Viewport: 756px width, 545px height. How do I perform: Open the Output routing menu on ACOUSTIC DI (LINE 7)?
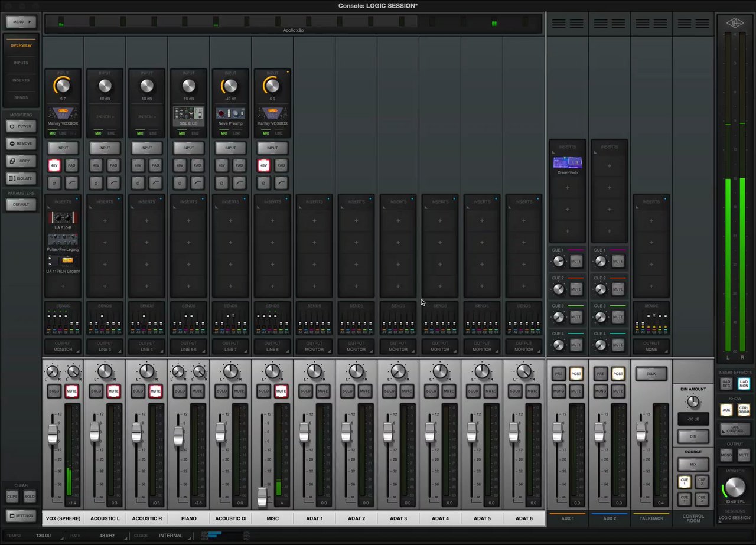[x=230, y=346]
